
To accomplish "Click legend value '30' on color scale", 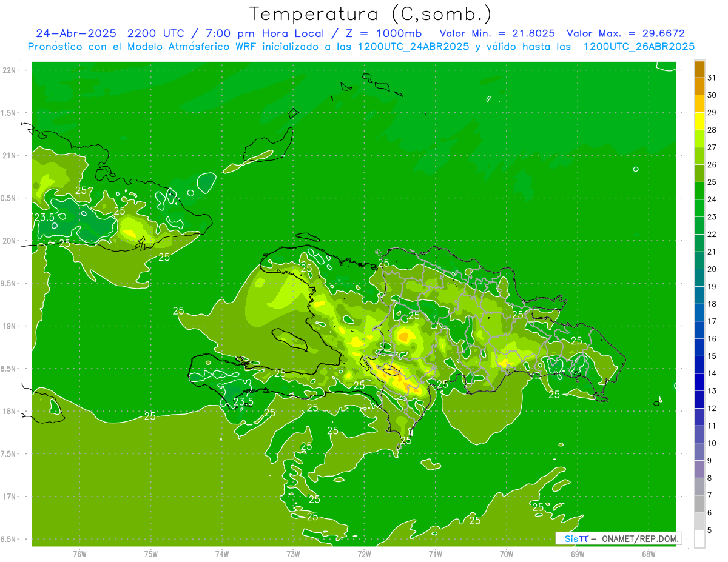I will coord(712,95).
